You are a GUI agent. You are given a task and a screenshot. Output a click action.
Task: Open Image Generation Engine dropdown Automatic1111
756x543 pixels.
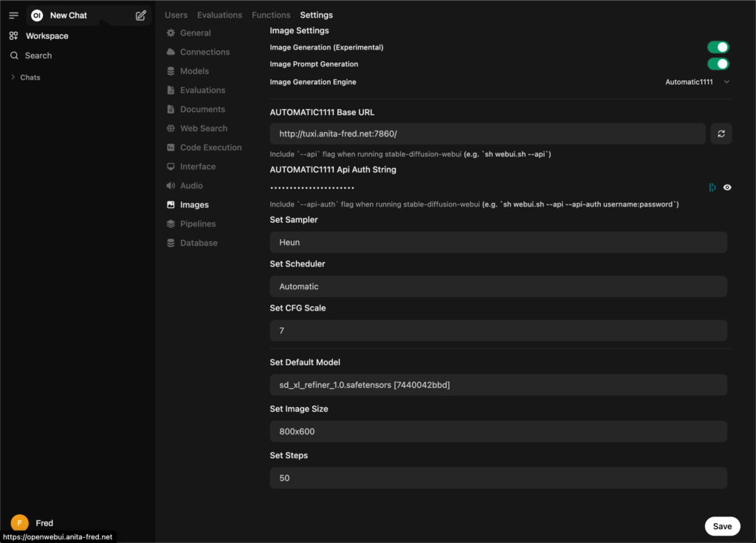696,82
